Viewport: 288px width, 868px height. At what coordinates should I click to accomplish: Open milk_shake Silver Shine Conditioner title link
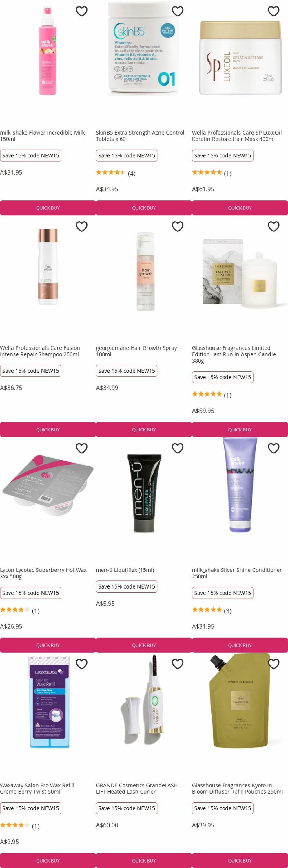click(x=237, y=573)
